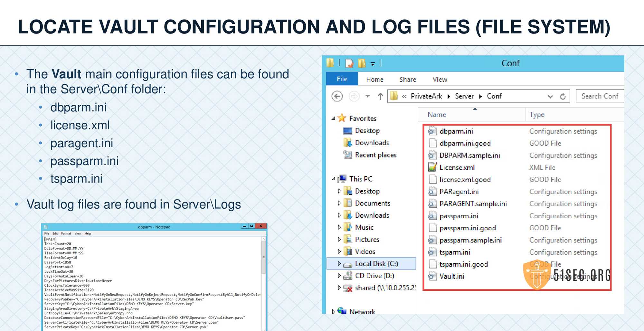Screen dimensions: 644x331
Task: Expand the Pictures node under This PC
Action: point(339,239)
